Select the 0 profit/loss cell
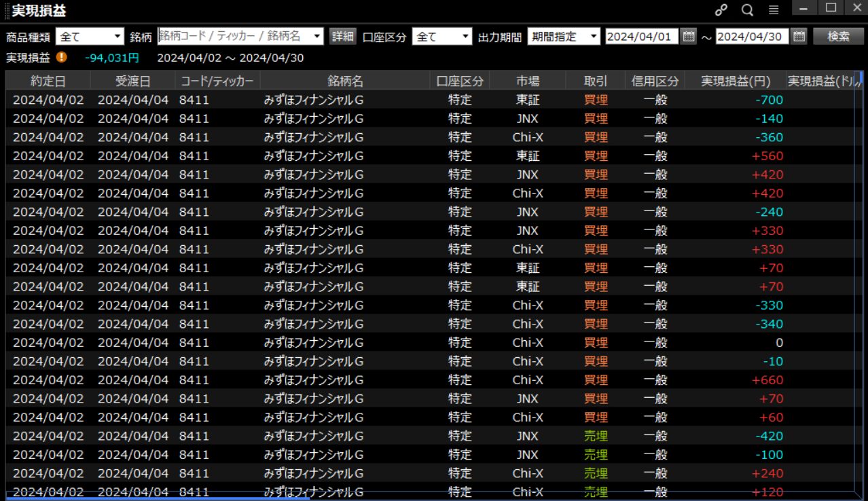Viewport: 868px width, 501px height. [779, 342]
